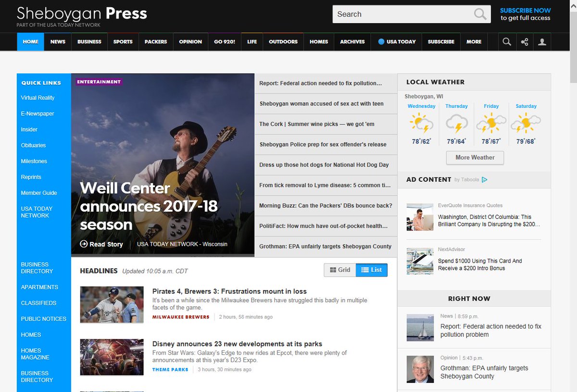Open the PUBLIC NOTICES sidebar link

43,319
